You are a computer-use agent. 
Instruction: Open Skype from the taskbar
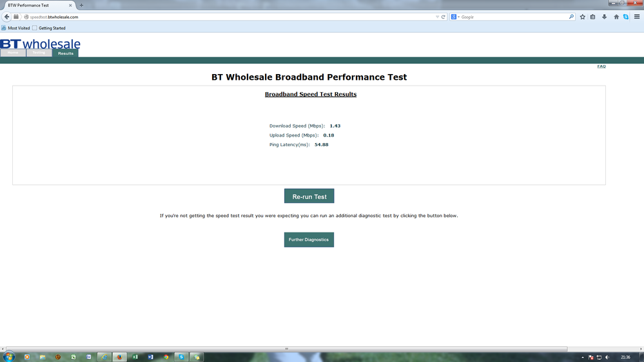point(181,357)
